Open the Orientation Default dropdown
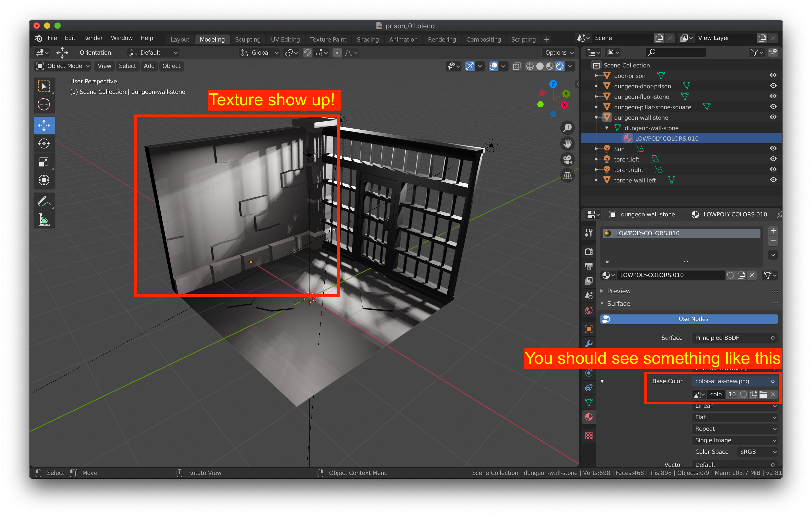This screenshot has width=812, height=517. (x=153, y=53)
